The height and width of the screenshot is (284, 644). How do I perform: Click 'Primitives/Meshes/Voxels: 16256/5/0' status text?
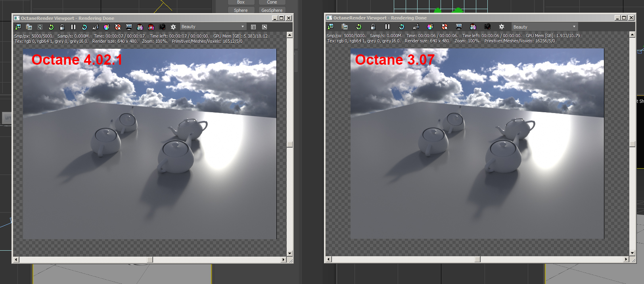(x=519, y=41)
